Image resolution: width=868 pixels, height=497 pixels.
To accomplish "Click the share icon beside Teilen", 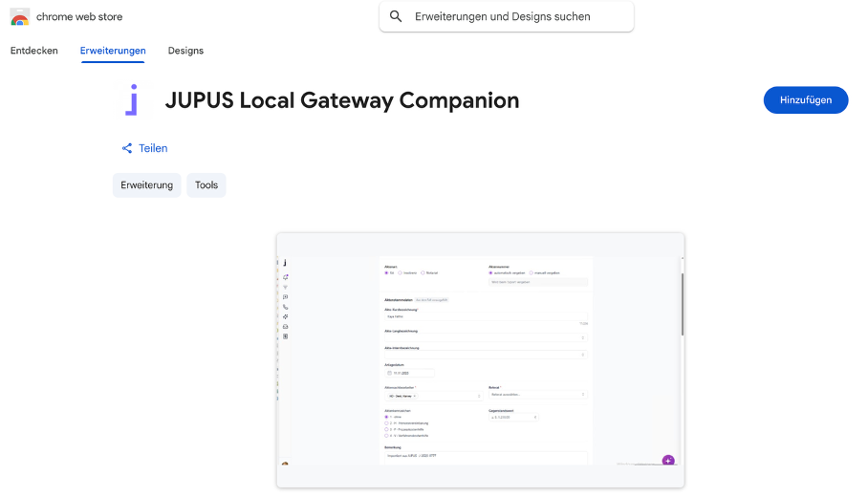I will click(127, 148).
